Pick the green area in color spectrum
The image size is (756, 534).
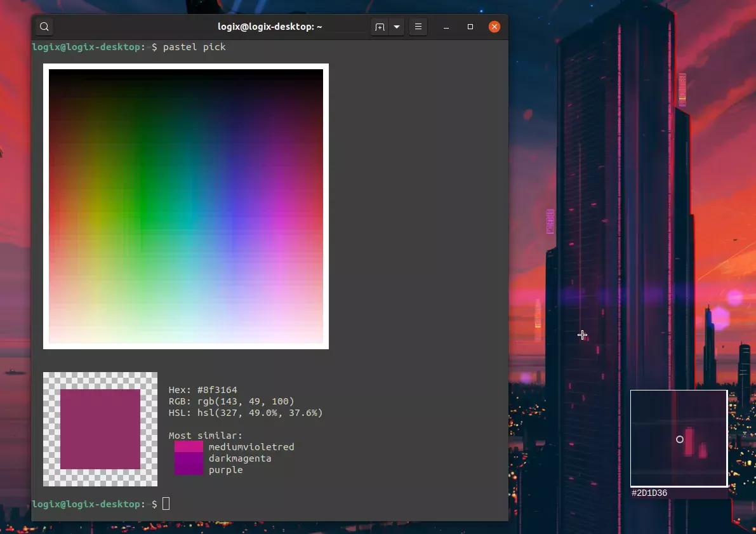143,208
